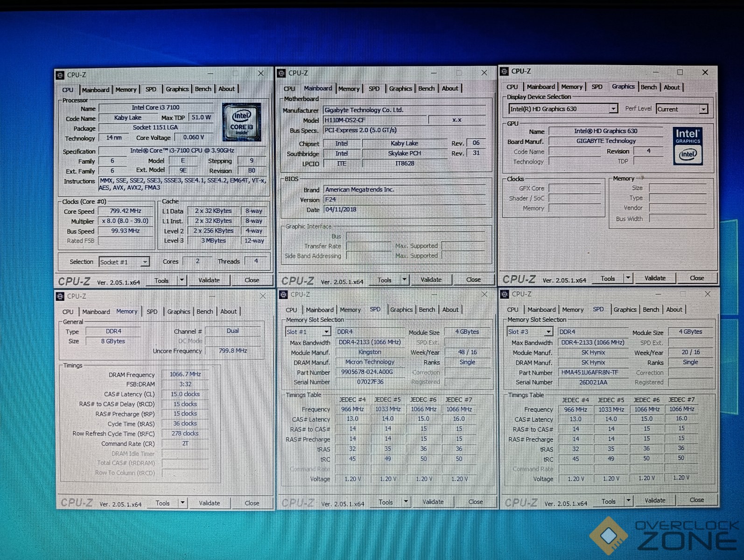
Task: Close the Graphics tab CPU-Z window via X
Action: 705,72
